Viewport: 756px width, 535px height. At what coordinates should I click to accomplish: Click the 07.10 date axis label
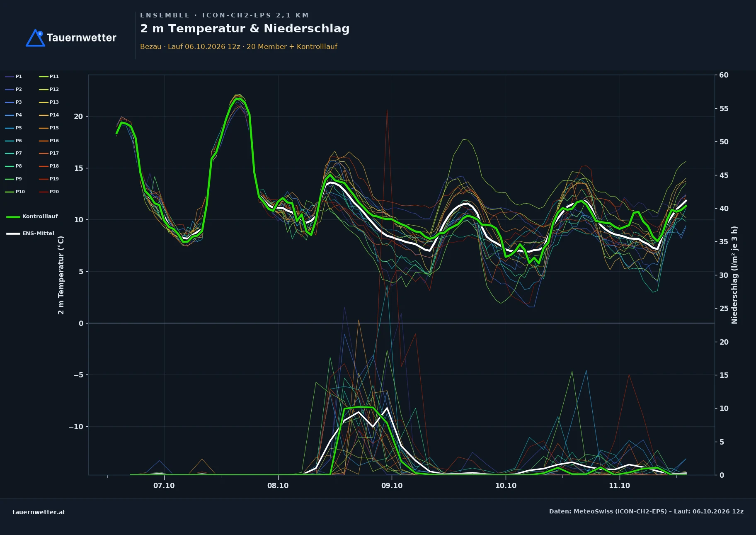click(x=164, y=486)
